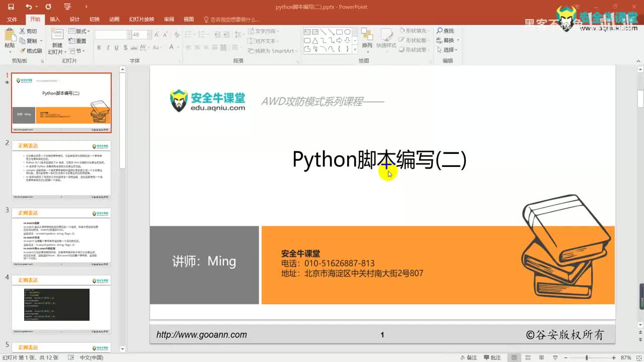This screenshot has width=644, height=362.
Task: Toggle text shadow S button
Action: point(125,48)
